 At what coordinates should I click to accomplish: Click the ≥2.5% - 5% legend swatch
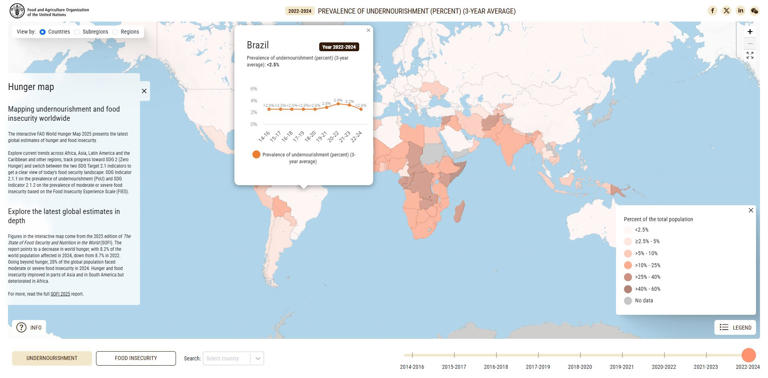628,241
